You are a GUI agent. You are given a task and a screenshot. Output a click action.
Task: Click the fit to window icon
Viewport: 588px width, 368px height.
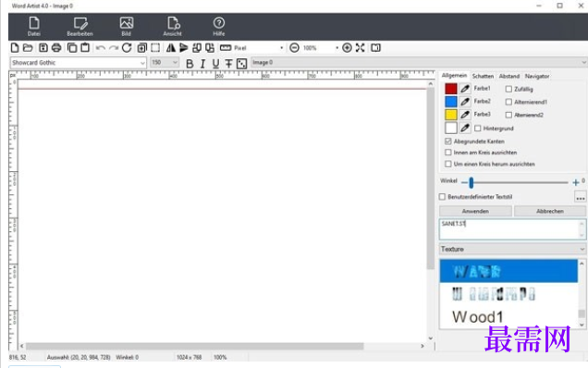360,48
